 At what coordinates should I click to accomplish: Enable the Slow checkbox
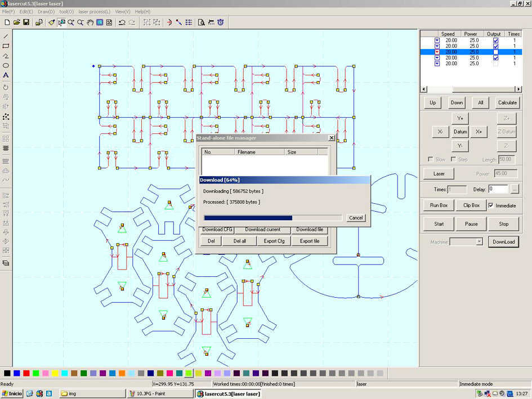point(431,159)
